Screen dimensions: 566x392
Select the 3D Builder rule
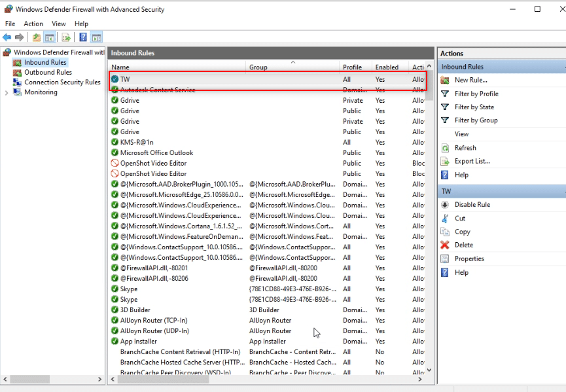point(267,310)
